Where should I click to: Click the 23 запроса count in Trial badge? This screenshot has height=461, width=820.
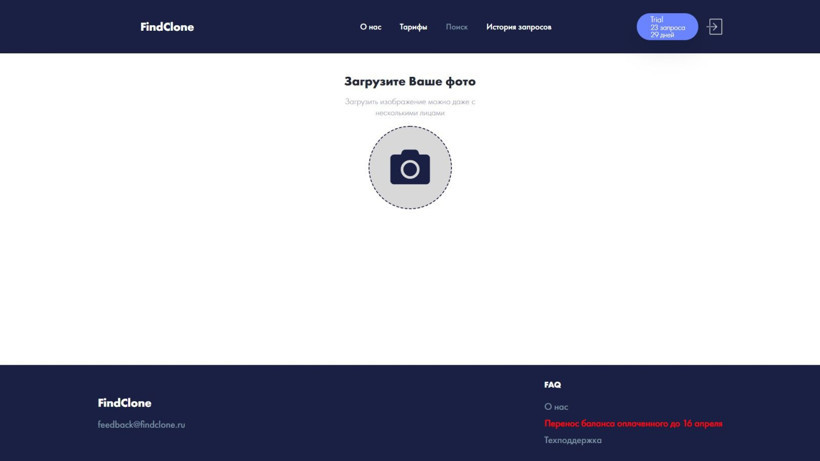coord(667,28)
